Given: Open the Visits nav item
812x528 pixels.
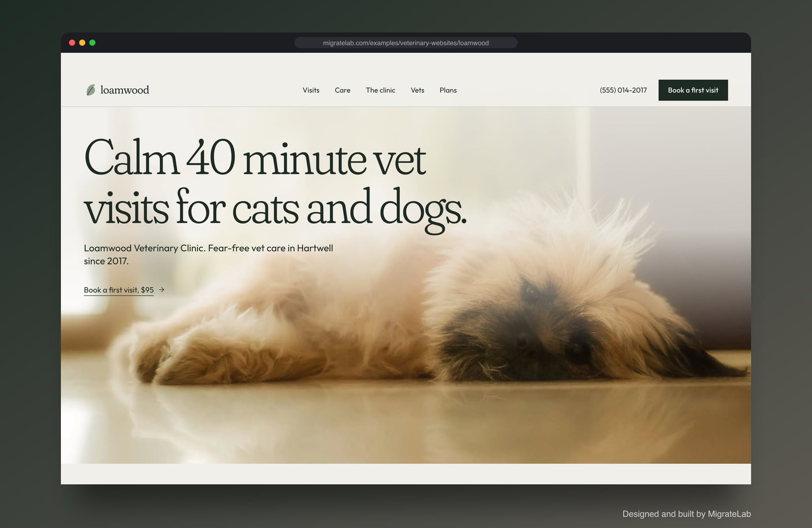Looking at the screenshot, I should 311,90.
